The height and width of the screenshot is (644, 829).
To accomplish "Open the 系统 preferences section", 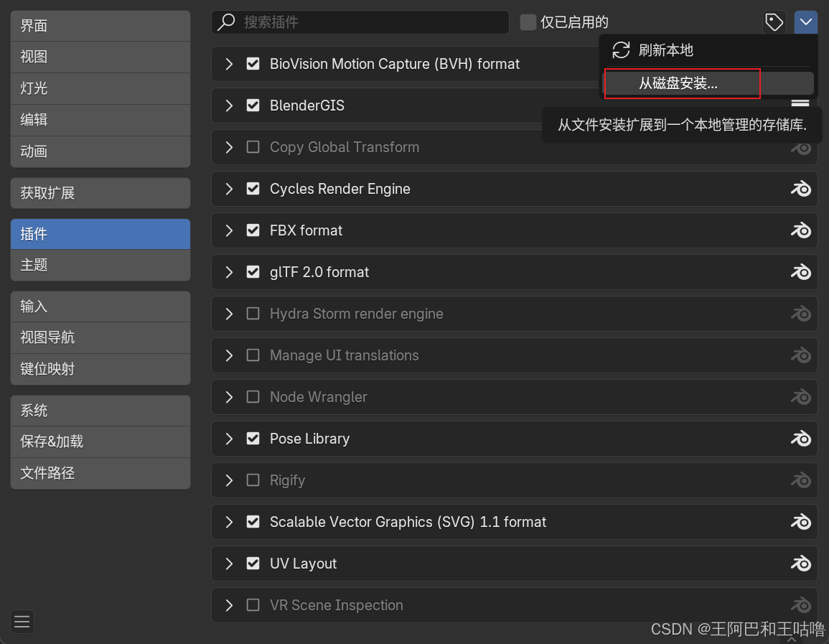I will 100,411.
